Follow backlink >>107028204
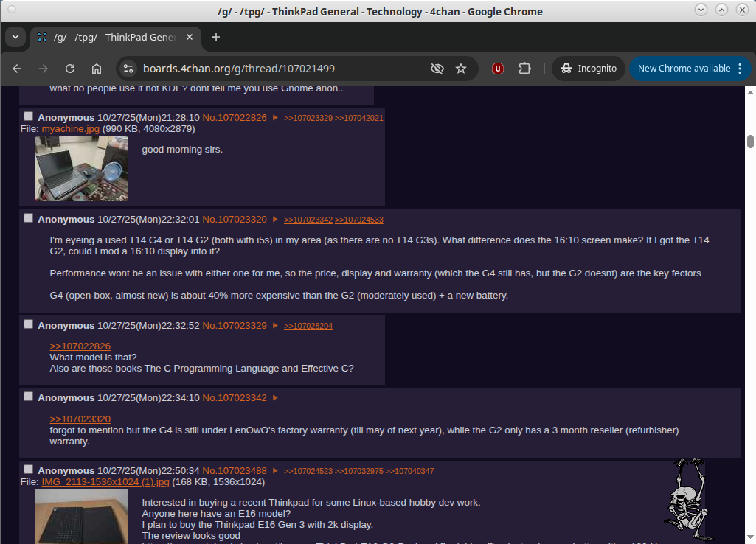 click(308, 326)
